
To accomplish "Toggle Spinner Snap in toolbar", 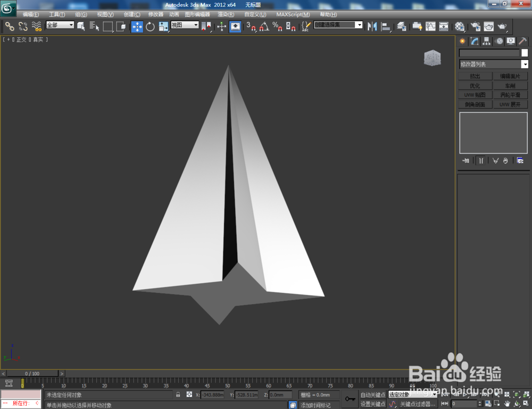I will [x=290, y=27].
